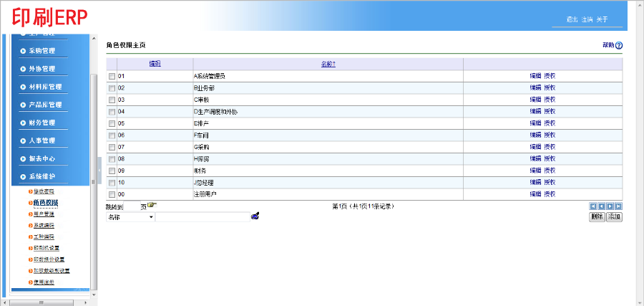Screen dimensions: 644x306
Task: Open the 名称 search field dropdown
Action: [x=131, y=217]
